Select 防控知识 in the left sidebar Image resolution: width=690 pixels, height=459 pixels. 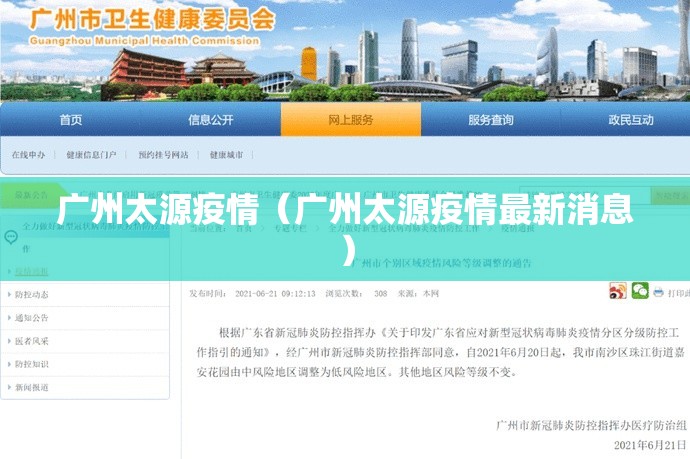(x=32, y=364)
